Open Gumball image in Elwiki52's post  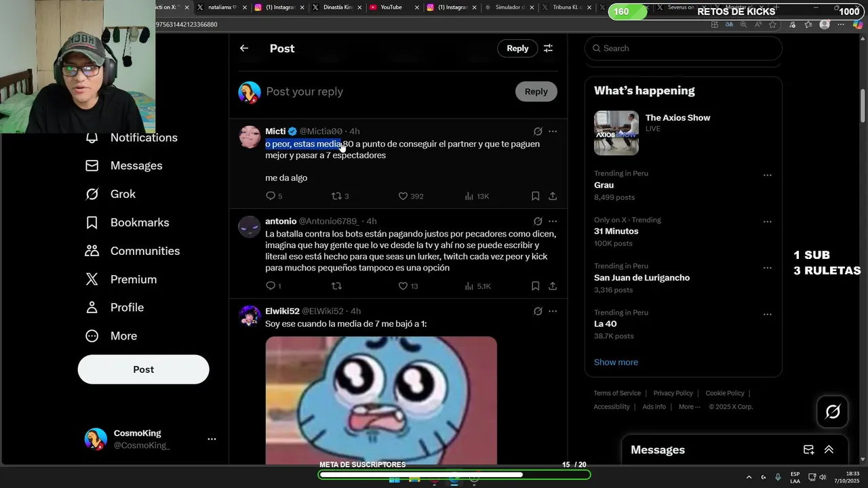tap(381, 400)
